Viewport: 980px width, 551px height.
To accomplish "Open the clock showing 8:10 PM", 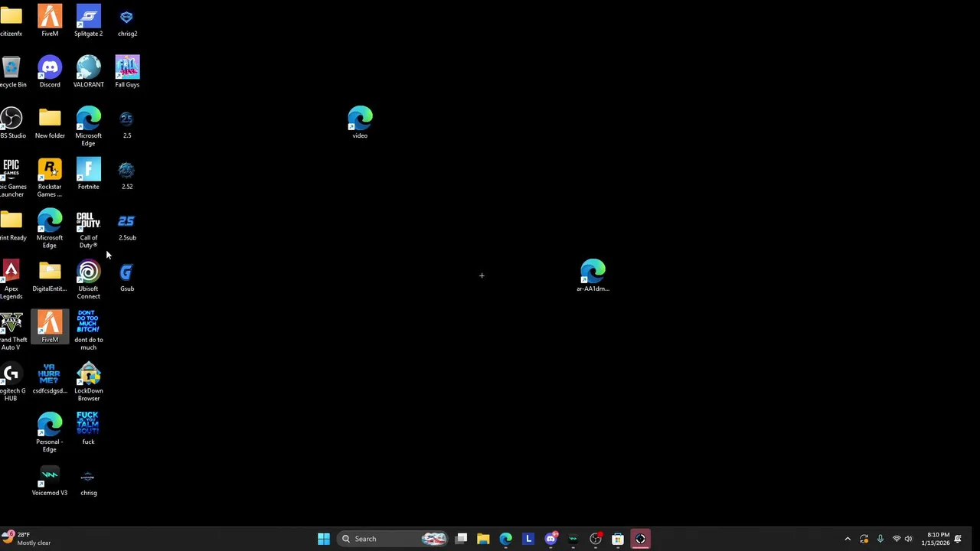I will tap(936, 539).
